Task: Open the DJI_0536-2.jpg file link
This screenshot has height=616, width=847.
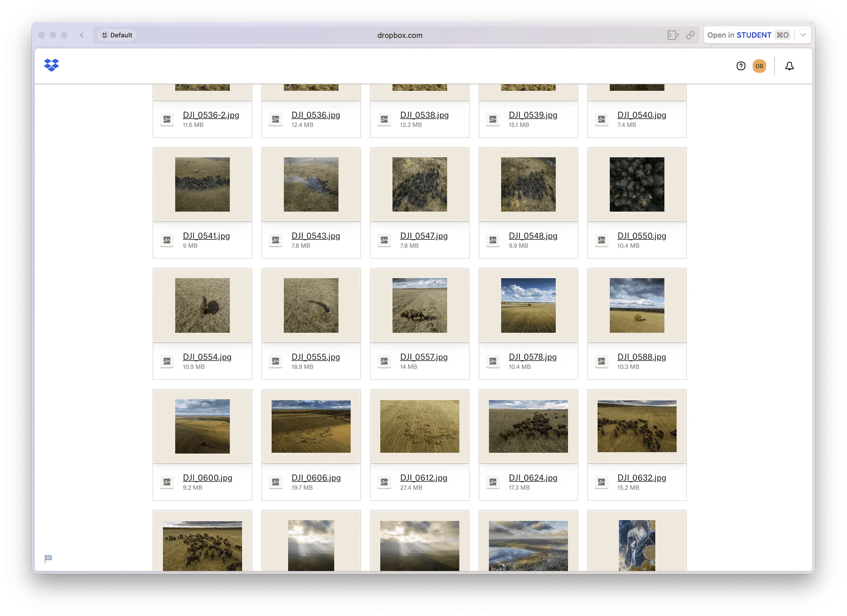Action: click(211, 115)
